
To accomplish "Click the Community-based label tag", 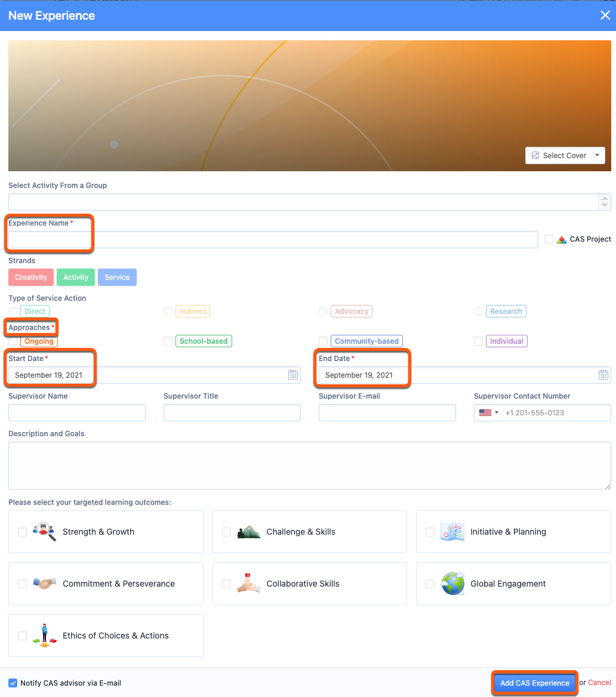I will (366, 341).
